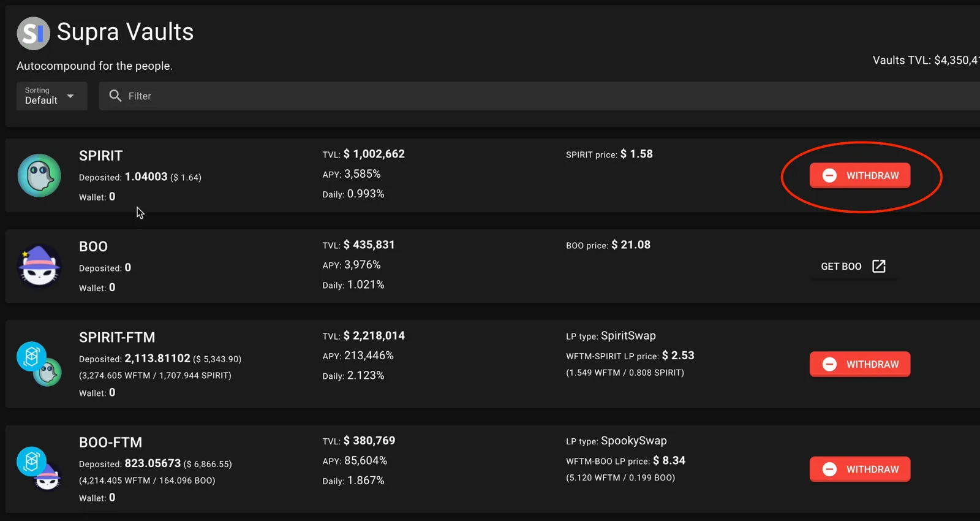Click external link icon next to GET BOO
The height and width of the screenshot is (521, 980).
point(879,266)
